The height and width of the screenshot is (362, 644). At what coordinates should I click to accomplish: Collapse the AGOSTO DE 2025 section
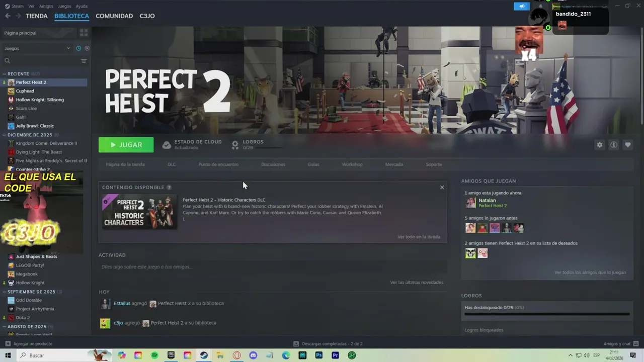pos(4,326)
